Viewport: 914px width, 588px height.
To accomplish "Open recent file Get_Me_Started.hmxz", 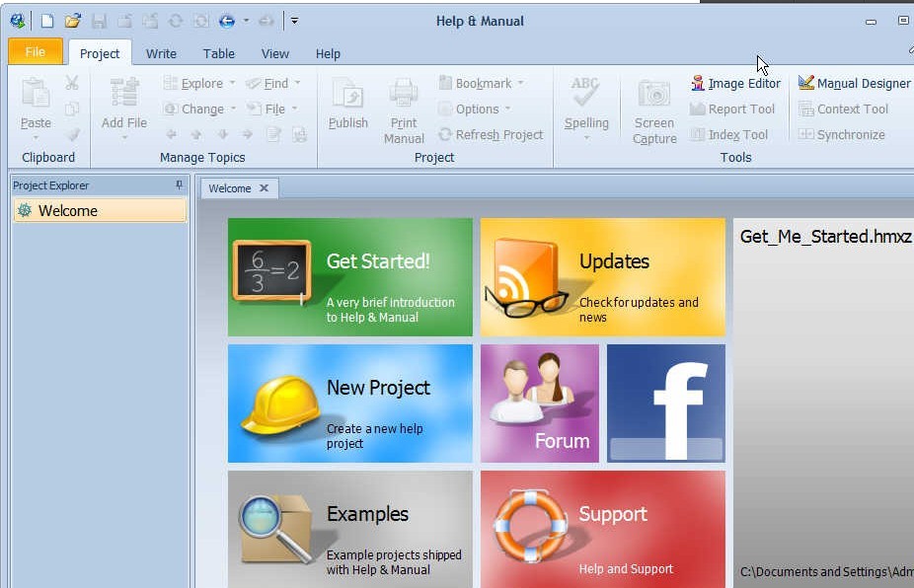I will coord(825,236).
